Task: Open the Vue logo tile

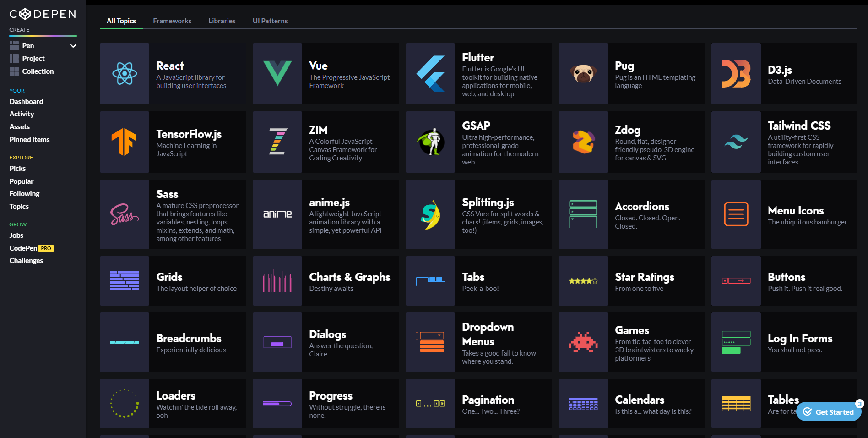Action: [x=277, y=74]
